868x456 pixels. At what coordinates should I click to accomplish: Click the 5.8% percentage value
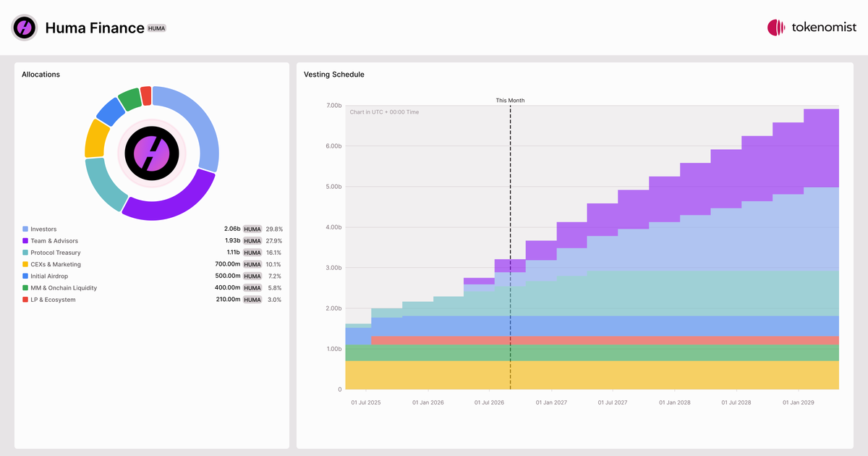point(275,288)
